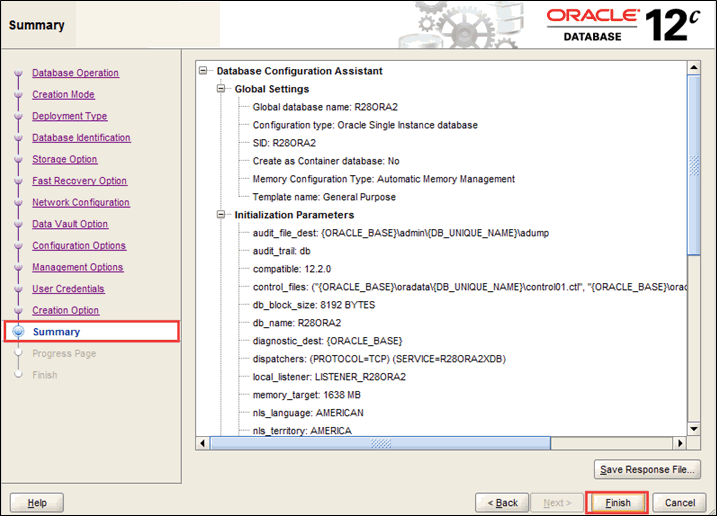The width and height of the screenshot is (717, 516).
Task: Collapse the Initialization Parameters tree section
Action: click(222, 214)
